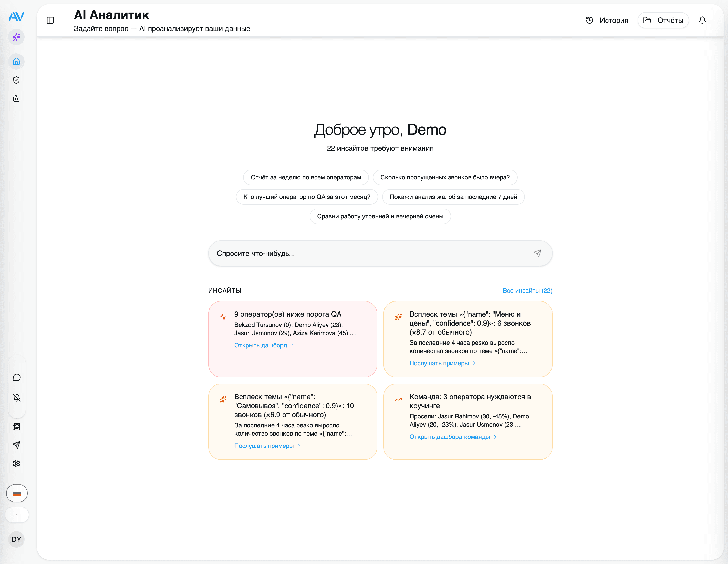Open the Отчёты folder button

(x=663, y=20)
